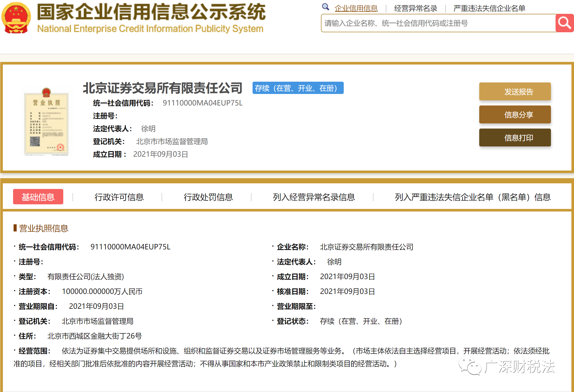Click the header 成立日期 value 2021年09月03日
Image resolution: width=574 pixels, height=392 pixels.
161,154
